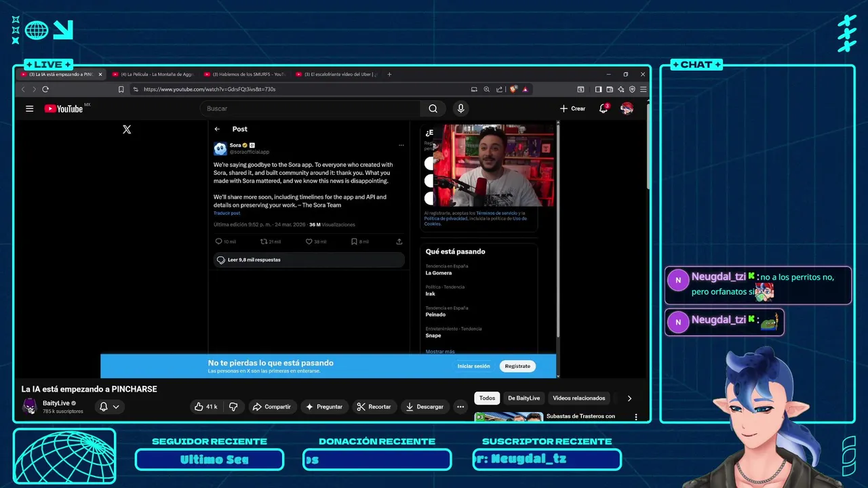
Task: Click the Brave Shields lion icon
Action: tap(514, 89)
